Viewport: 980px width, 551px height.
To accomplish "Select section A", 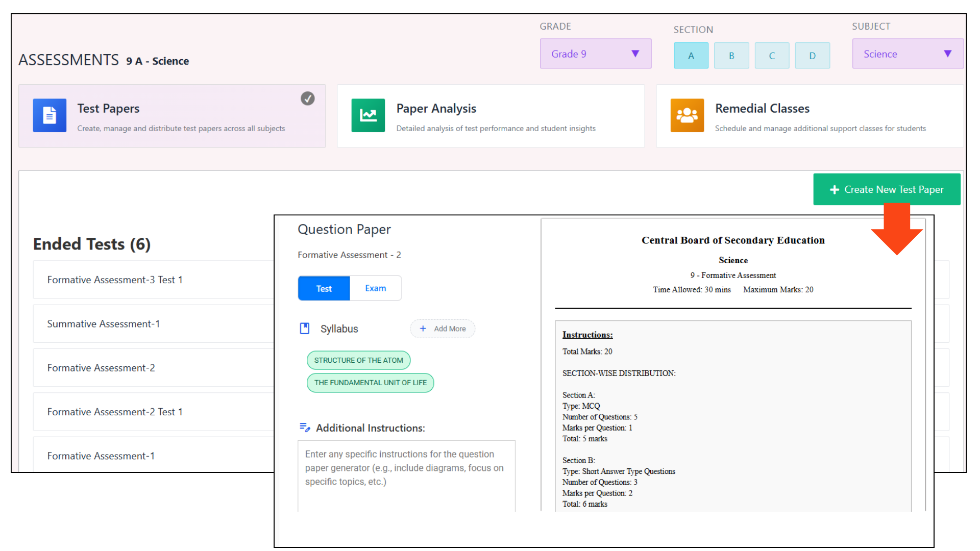I will (x=691, y=56).
